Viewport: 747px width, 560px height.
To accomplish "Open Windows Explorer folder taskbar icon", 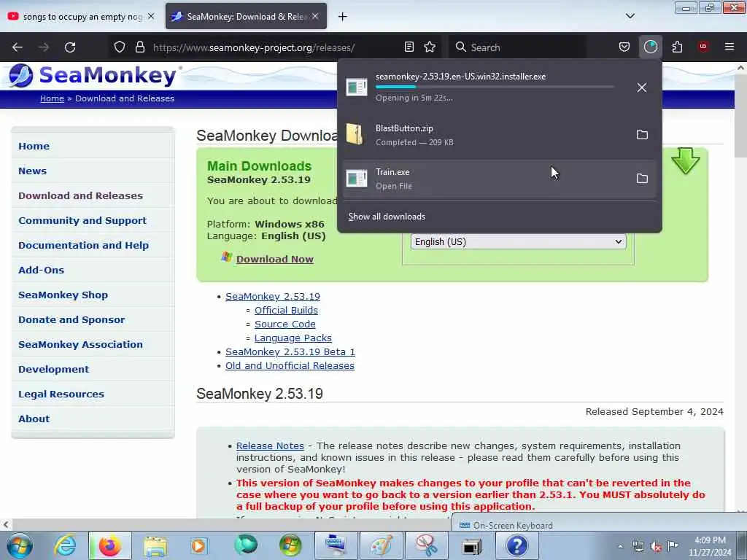I will coord(155,545).
